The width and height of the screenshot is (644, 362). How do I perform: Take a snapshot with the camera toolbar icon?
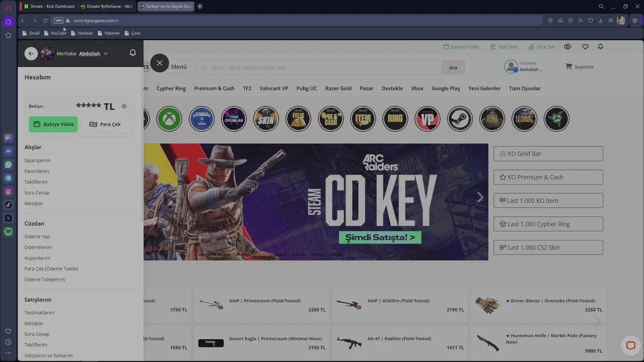(x=560, y=21)
